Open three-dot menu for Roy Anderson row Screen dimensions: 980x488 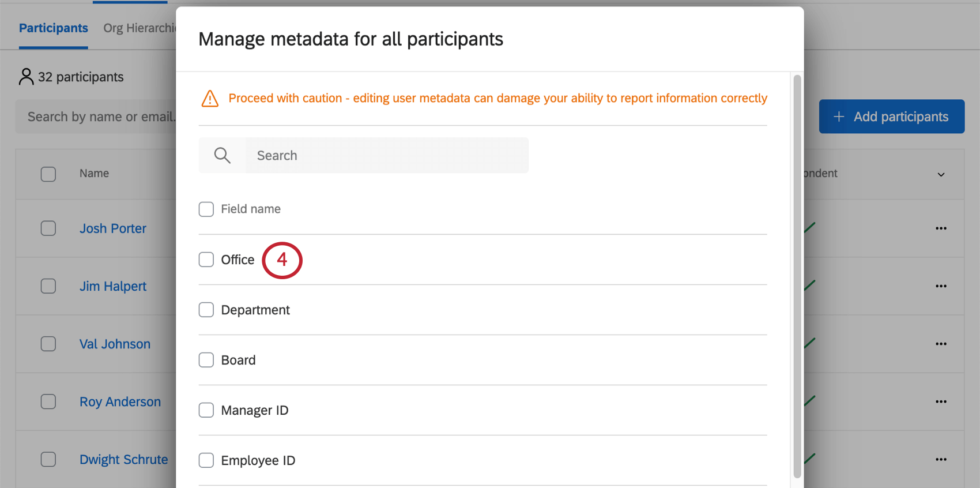point(941,401)
